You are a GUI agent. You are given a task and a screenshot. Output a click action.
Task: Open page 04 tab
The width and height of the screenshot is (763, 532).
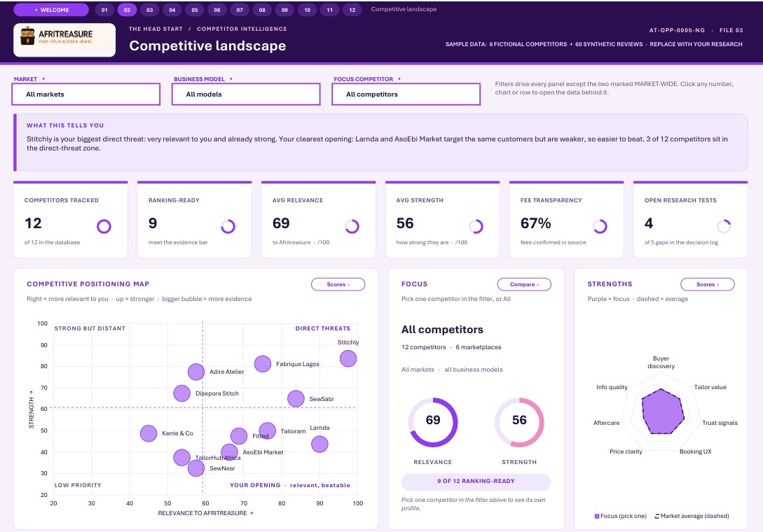[172, 10]
